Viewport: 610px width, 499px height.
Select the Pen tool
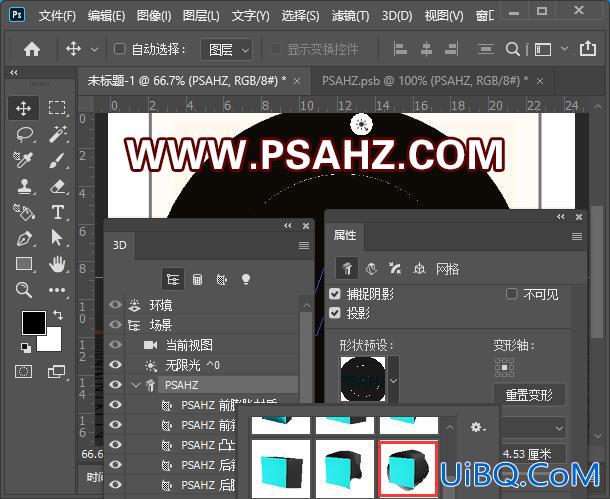coord(23,238)
